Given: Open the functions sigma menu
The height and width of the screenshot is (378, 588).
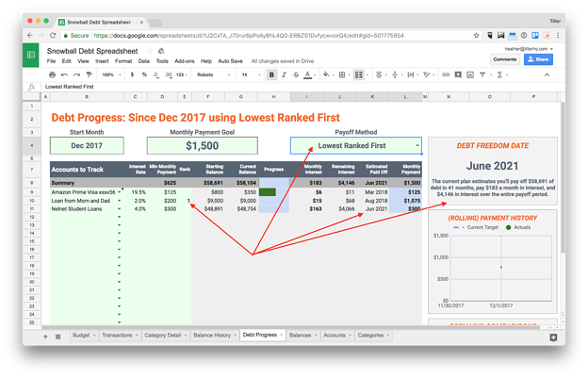Looking at the screenshot, I should point(499,74).
